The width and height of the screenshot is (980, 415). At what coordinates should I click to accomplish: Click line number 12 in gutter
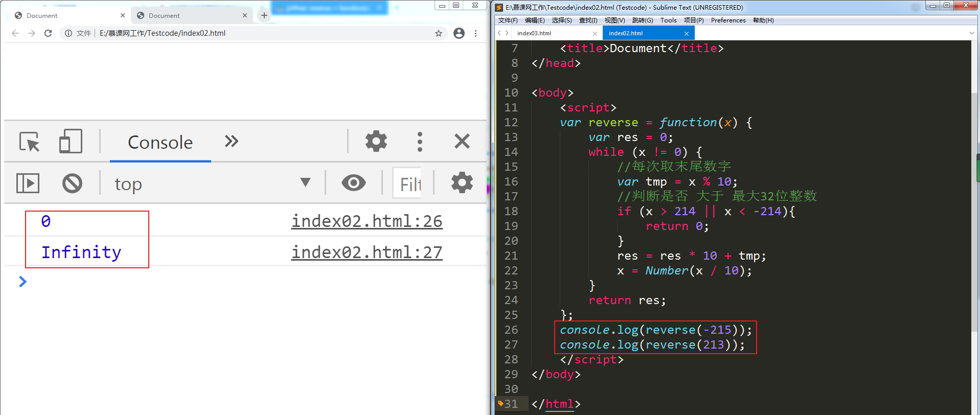click(511, 122)
